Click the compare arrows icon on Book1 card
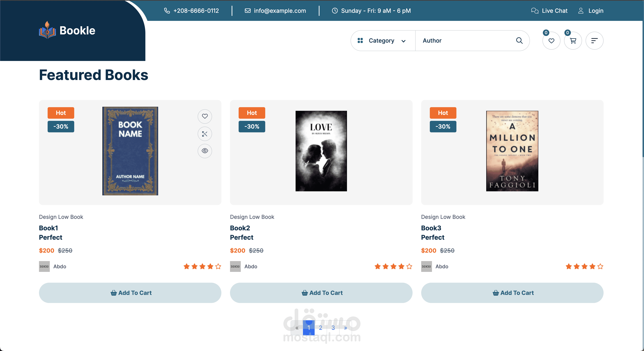Image resolution: width=644 pixels, height=351 pixels. [x=205, y=134]
